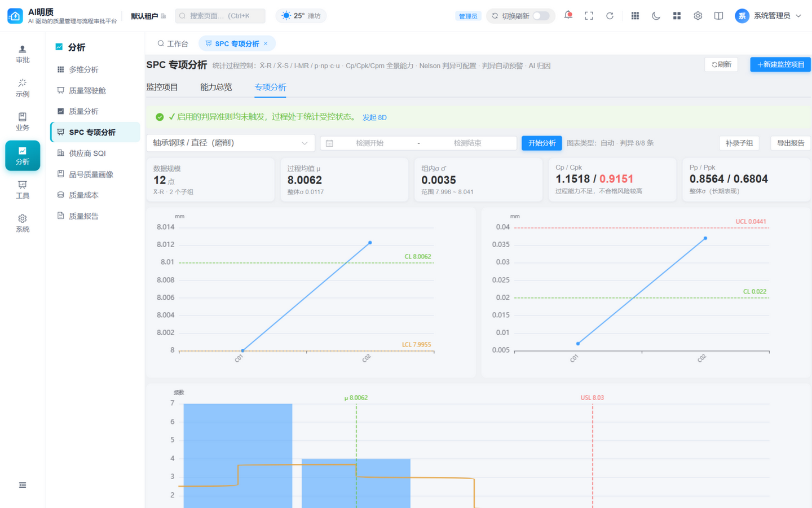Open the 工具 sidebar section

tap(23, 190)
